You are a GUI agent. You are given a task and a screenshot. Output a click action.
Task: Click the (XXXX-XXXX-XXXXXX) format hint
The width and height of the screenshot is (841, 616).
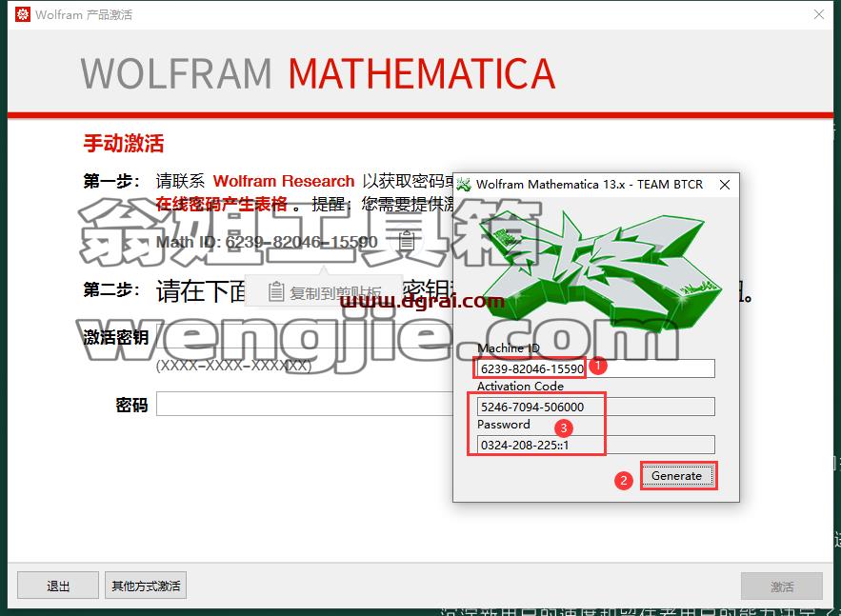coord(233,366)
